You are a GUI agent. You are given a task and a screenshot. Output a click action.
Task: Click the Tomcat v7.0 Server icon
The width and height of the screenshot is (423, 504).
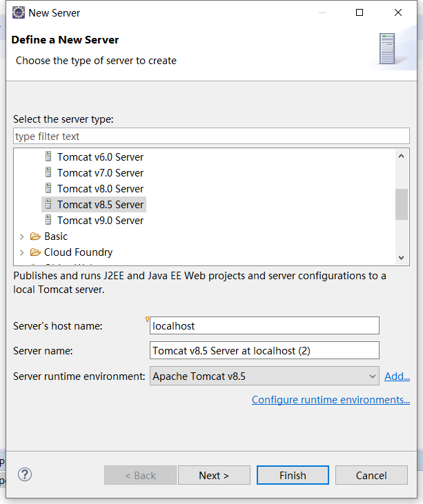pos(48,172)
